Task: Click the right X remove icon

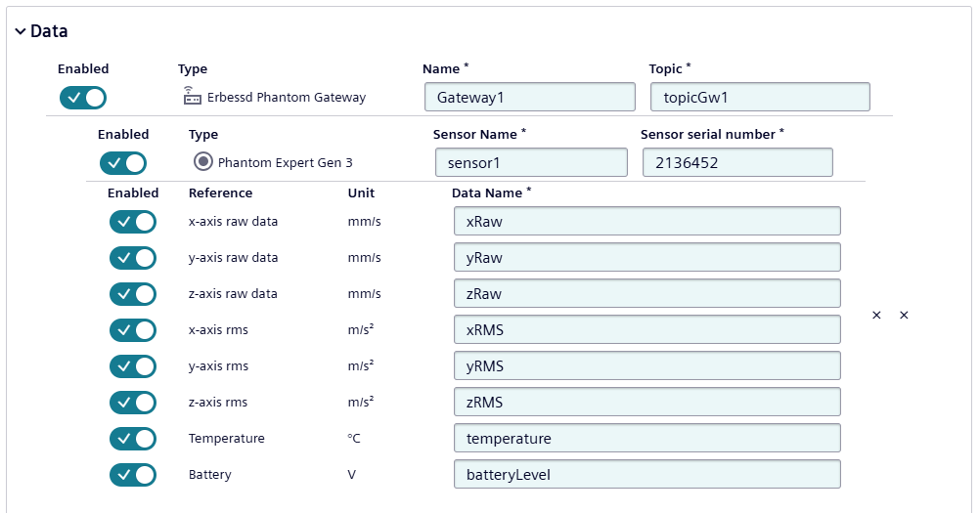Action: coord(904,315)
